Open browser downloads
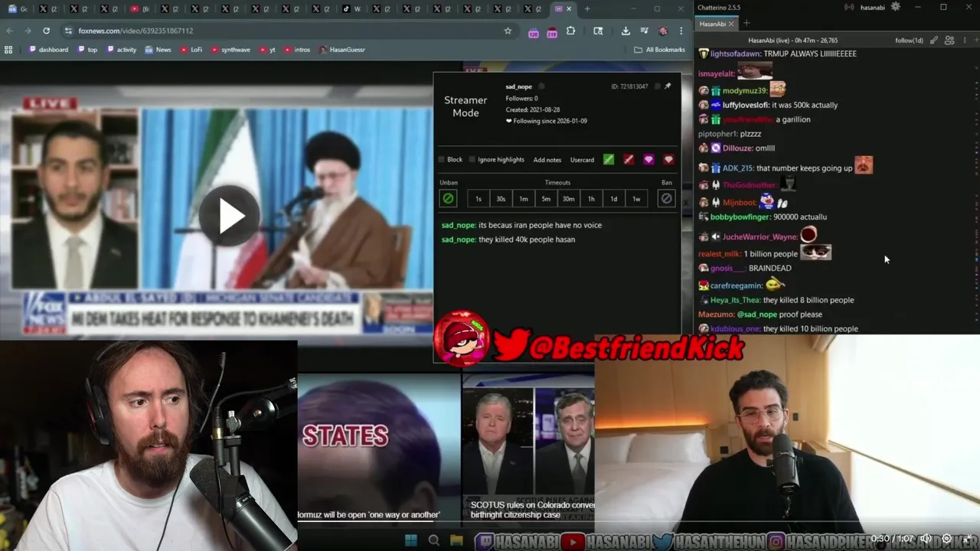The image size is (980, 551). 626,31
